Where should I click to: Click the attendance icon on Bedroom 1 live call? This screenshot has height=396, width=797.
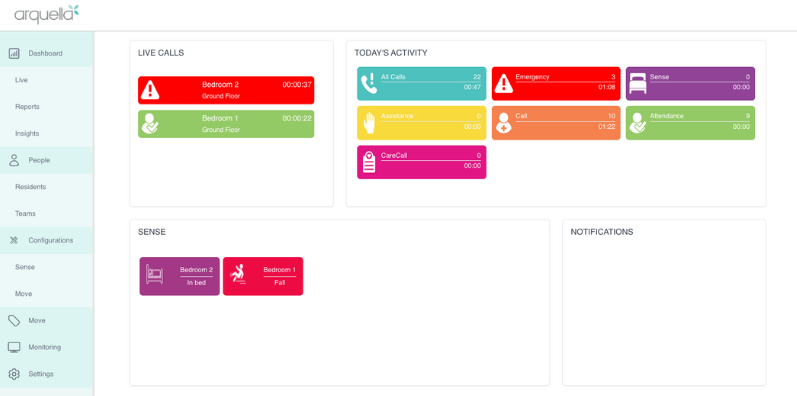pos(150,124)
